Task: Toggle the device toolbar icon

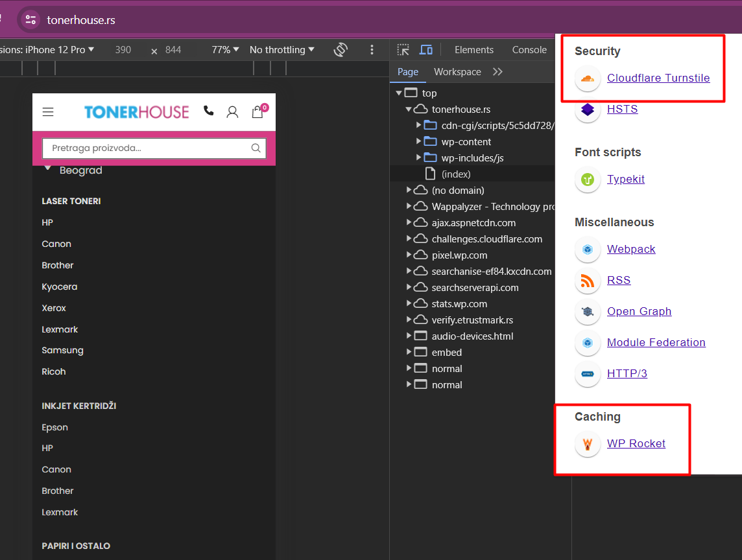Action: click(x=426, y=50)
